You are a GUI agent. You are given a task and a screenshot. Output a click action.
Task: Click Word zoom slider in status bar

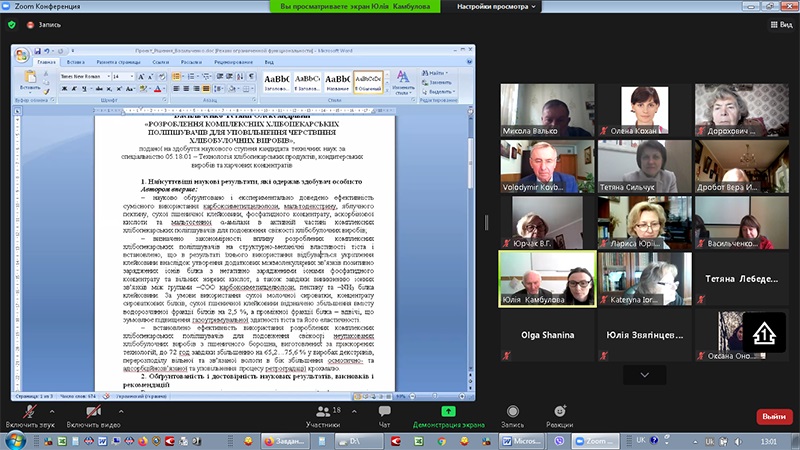(437, 396)
